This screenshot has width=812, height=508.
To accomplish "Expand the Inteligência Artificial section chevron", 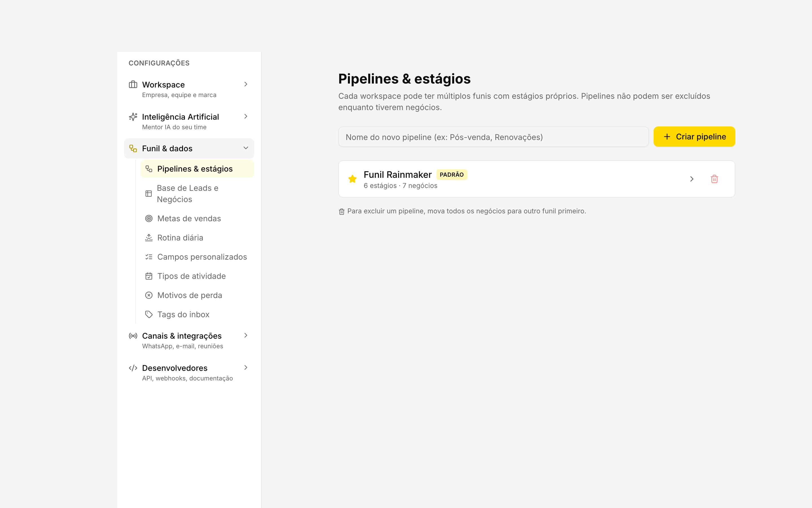I will [x=246, y=116].
